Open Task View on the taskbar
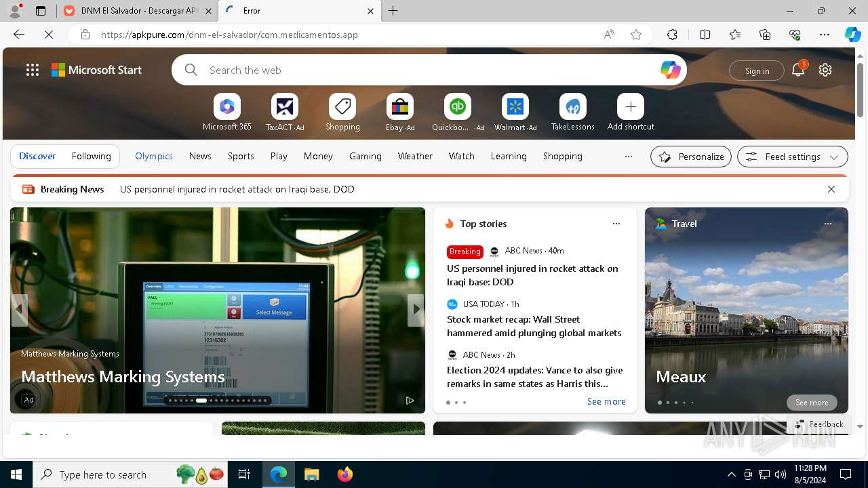 (244, 474)
